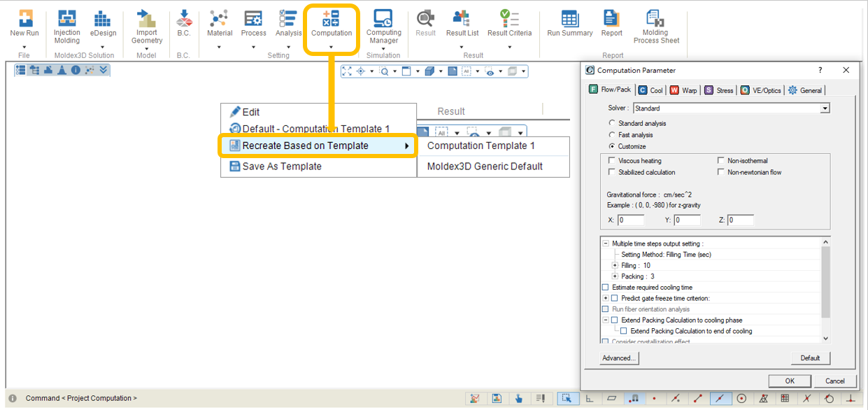Expand the Filling : 10 node

tap(615, 265)
